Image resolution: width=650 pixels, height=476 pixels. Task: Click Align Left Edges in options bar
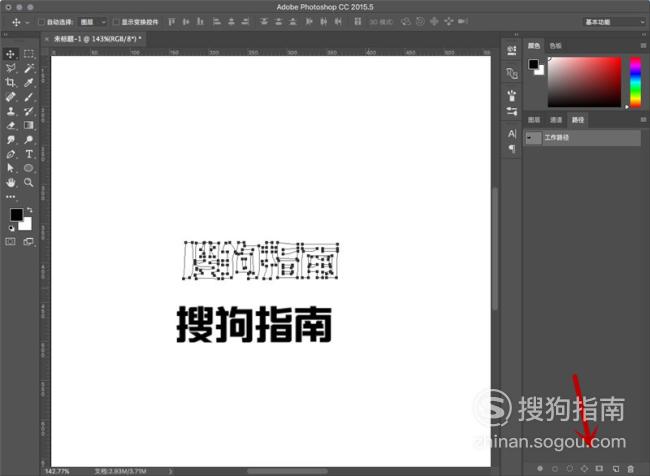217,22
